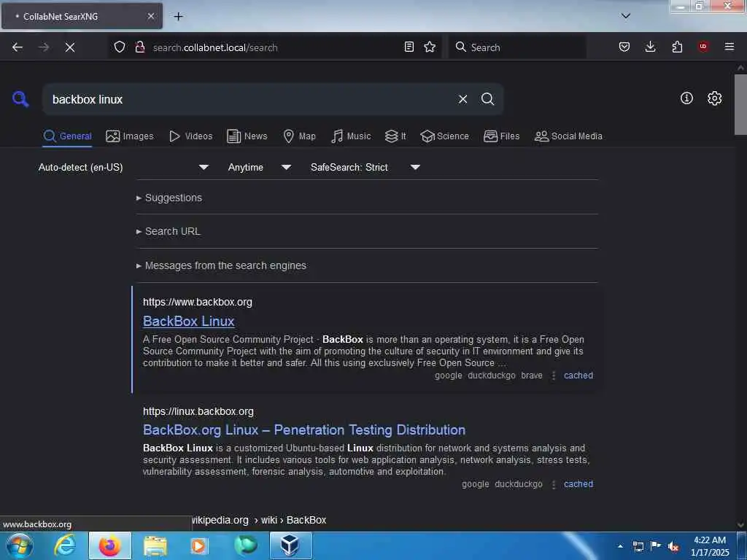
Task: Click the https://linux.backbox.org URL text
Action: (x=198, y=411)
